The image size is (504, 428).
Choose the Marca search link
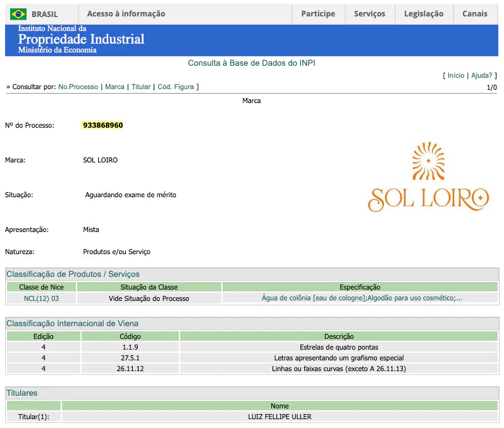coord(114,87)
